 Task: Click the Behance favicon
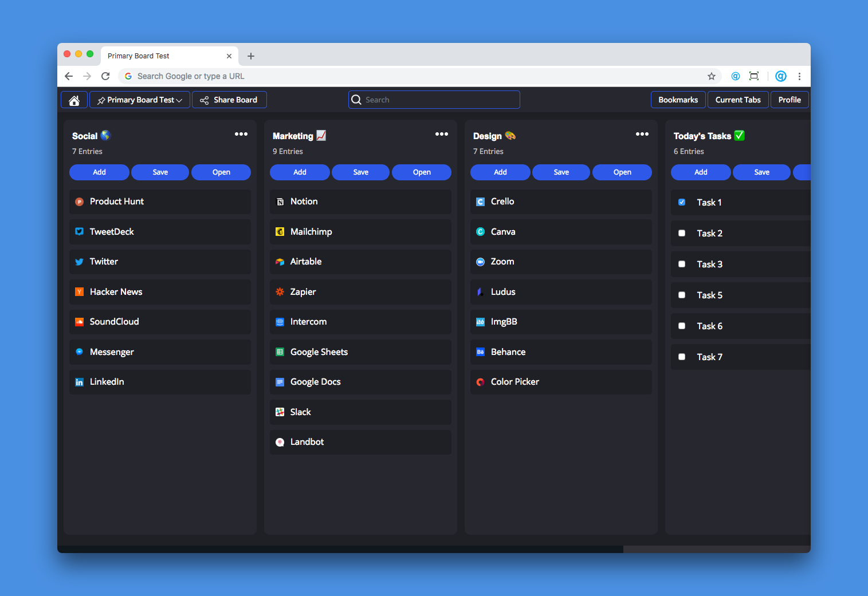481,352
